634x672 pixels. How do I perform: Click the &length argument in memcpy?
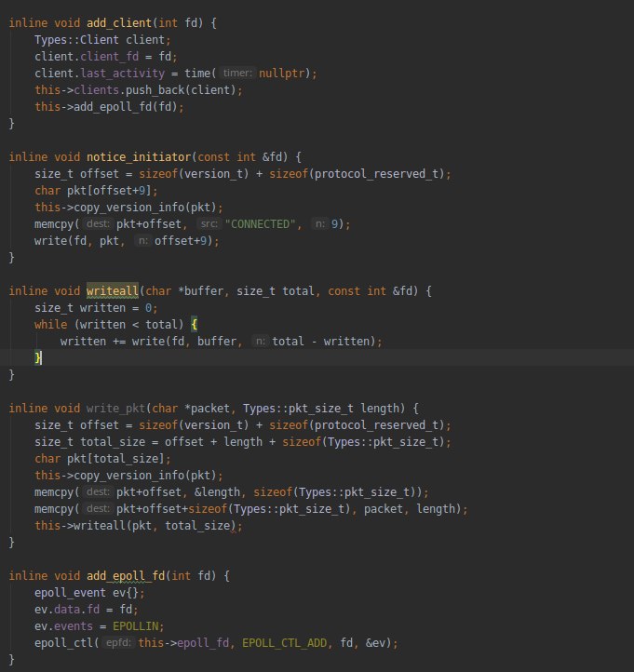pyautogui.click(x=217, y=492)
